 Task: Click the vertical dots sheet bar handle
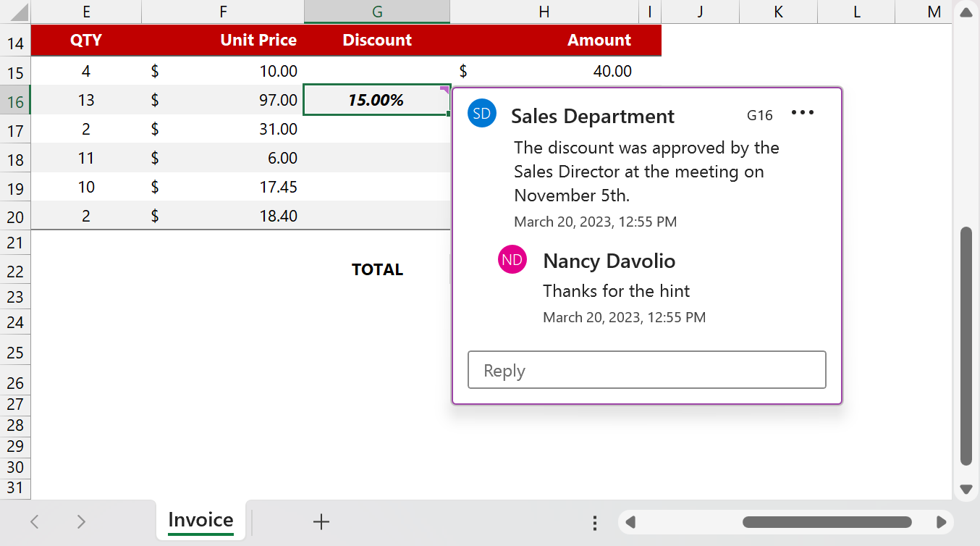[594, 523]
